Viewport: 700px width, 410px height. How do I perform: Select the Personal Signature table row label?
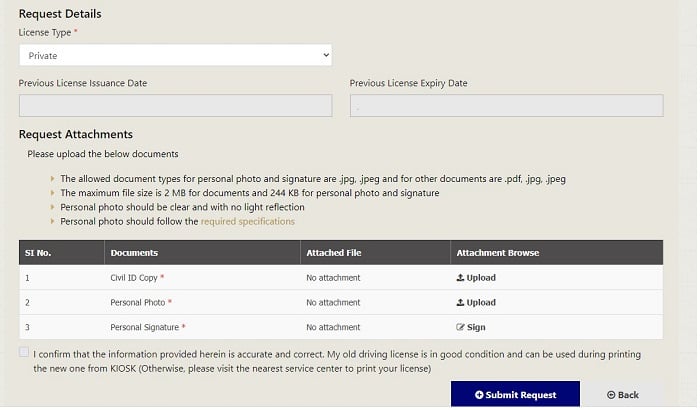click(145, 327)
